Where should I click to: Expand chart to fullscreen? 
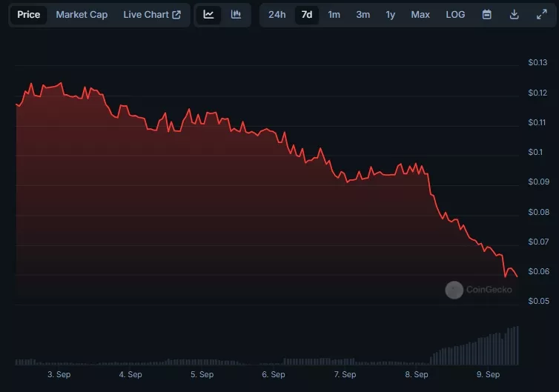pyautogui.click(x=541, y=15)
